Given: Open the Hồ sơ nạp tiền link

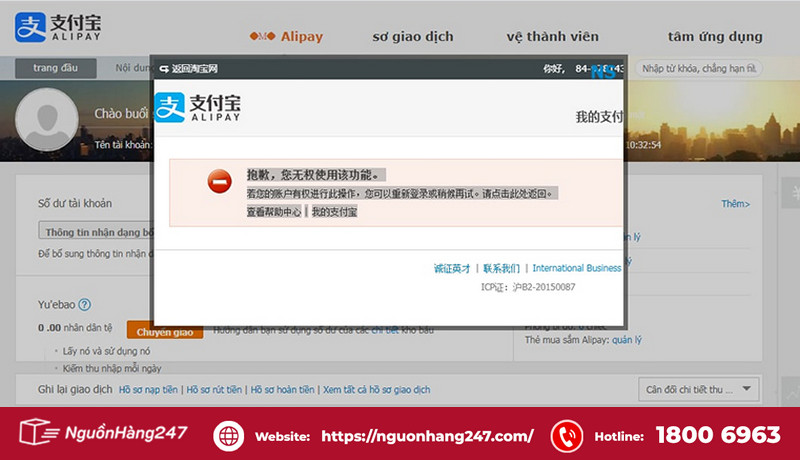Looking at the screenshot, I should pos(148,390).
